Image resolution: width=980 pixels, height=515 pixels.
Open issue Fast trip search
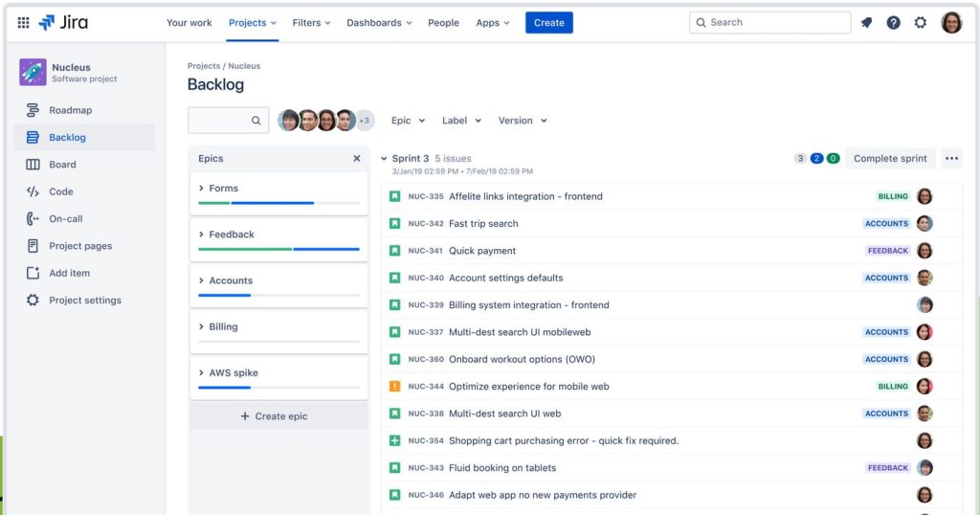coord(483,223)
